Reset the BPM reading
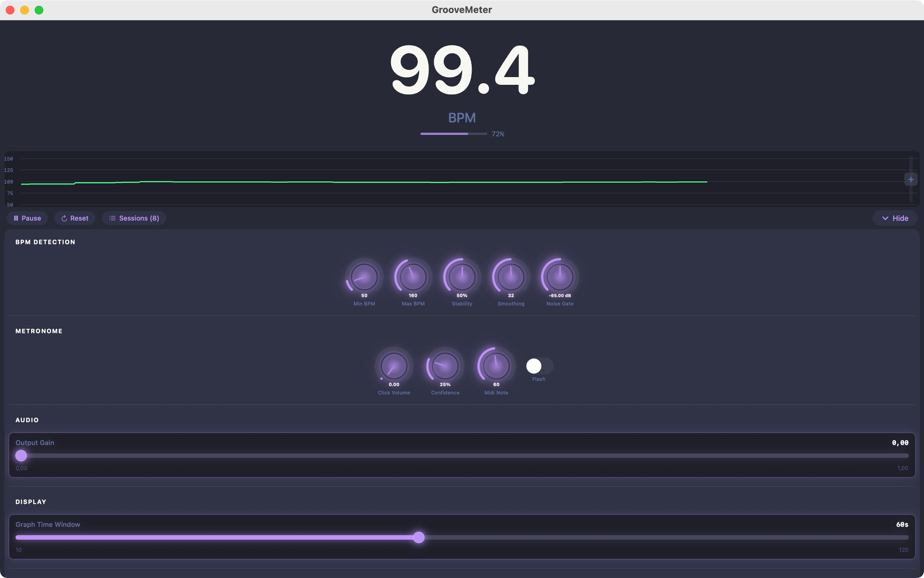 pos(75,218)
